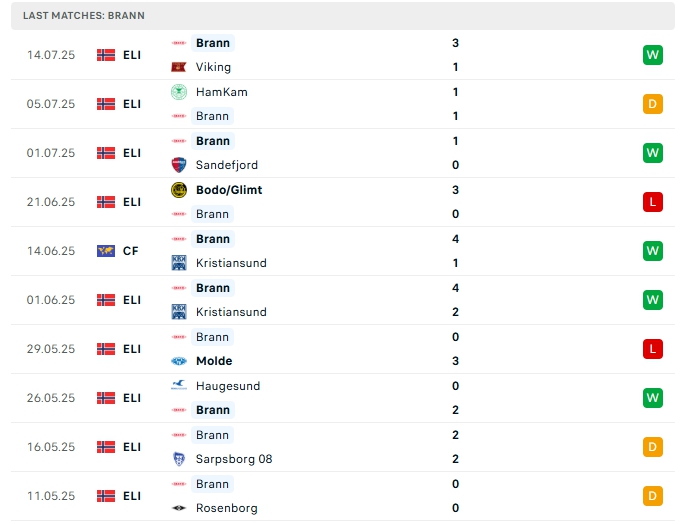Select the Last Matches: Brann header
682x524 pixels.
coord(82,17)
